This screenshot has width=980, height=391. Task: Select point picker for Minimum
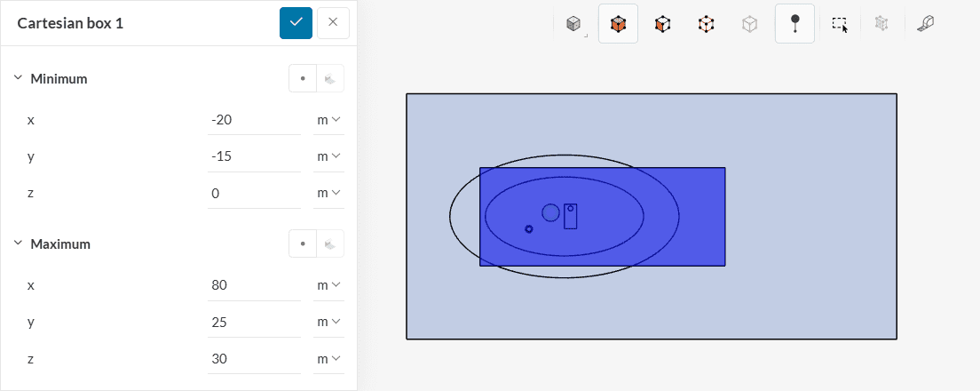303,78
